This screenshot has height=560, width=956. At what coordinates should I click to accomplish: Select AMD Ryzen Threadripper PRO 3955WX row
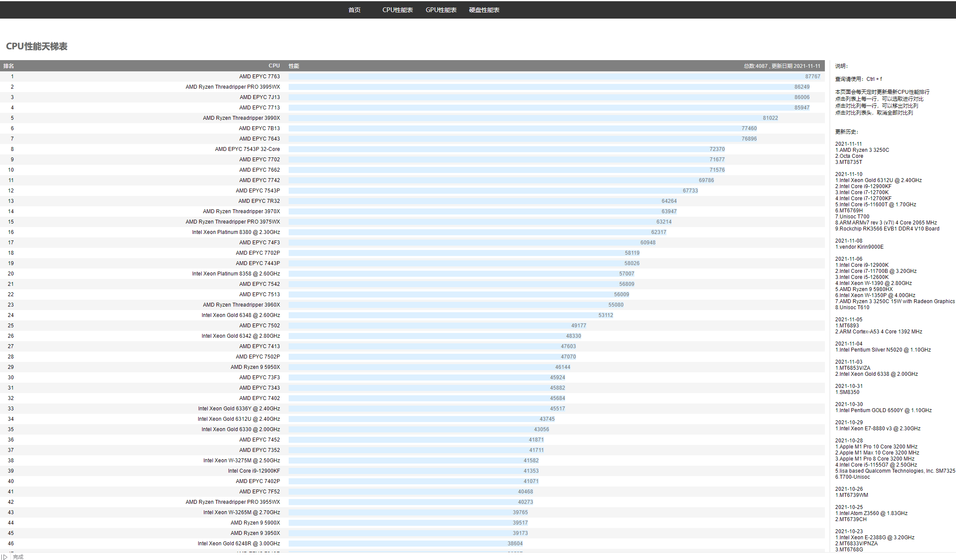pyautogui.click(x=412, y=502)
